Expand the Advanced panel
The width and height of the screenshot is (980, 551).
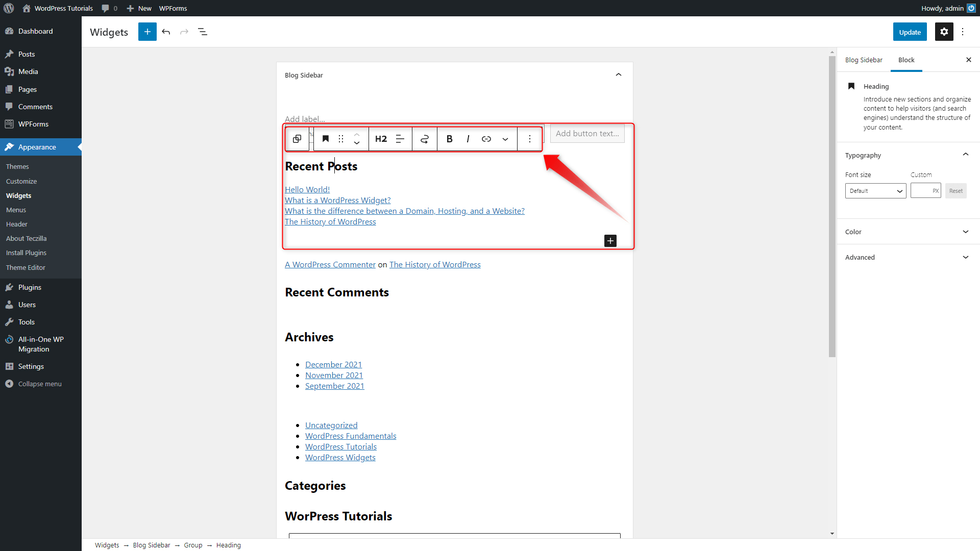pos(908,257)
